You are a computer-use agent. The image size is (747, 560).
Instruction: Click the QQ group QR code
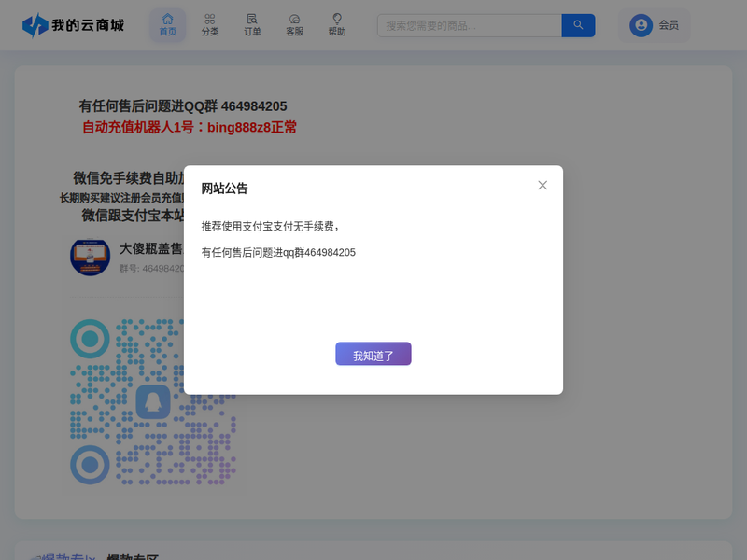tap(153, 402)
